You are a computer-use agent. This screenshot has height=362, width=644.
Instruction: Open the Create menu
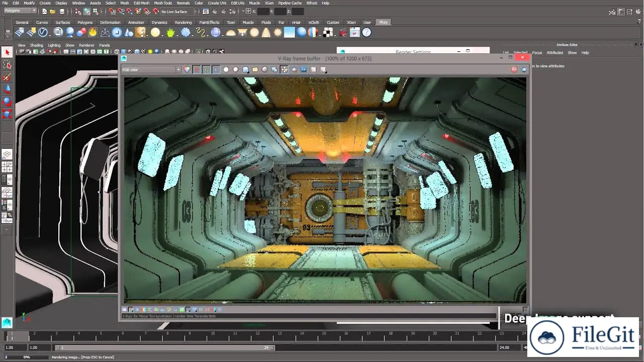click(45, 3)
